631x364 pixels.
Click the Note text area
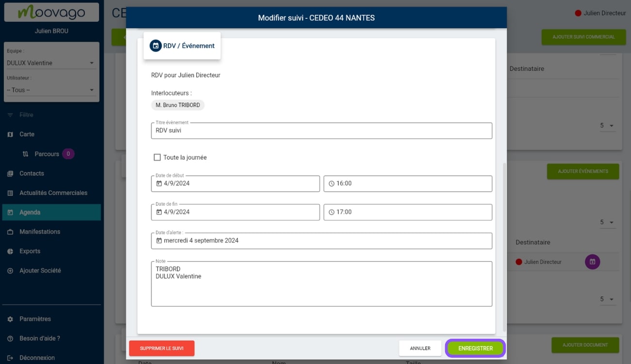tap(321, 284)
